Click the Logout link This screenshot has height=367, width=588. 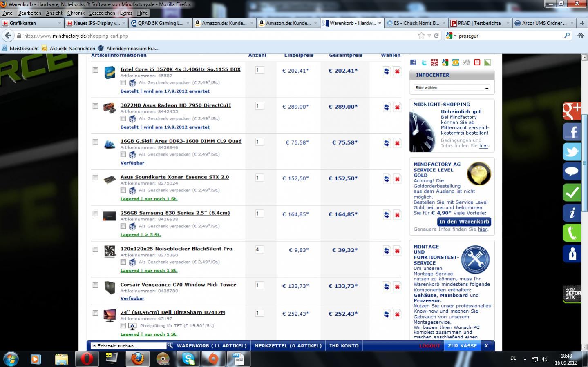click(430, 346)
